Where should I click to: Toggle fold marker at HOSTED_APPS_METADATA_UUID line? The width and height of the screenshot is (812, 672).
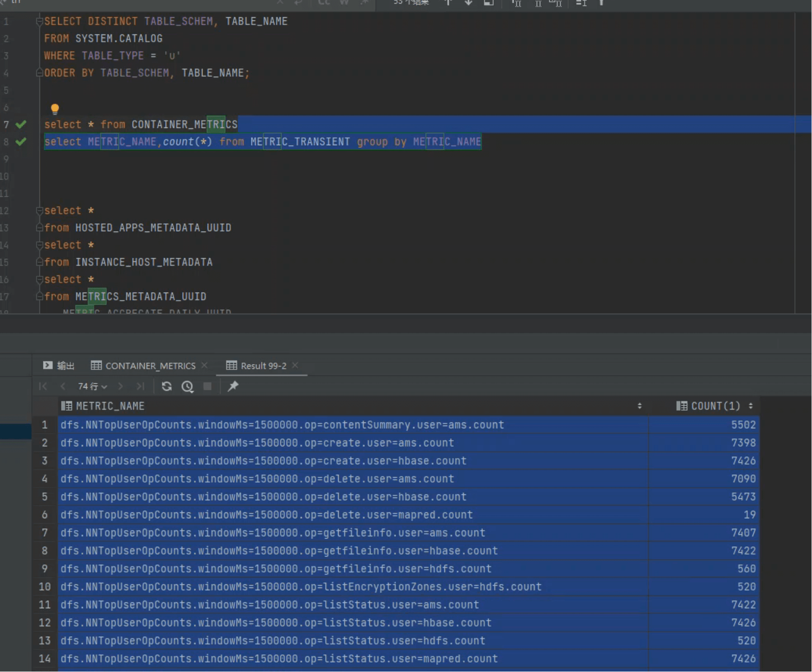click(39, 228)
